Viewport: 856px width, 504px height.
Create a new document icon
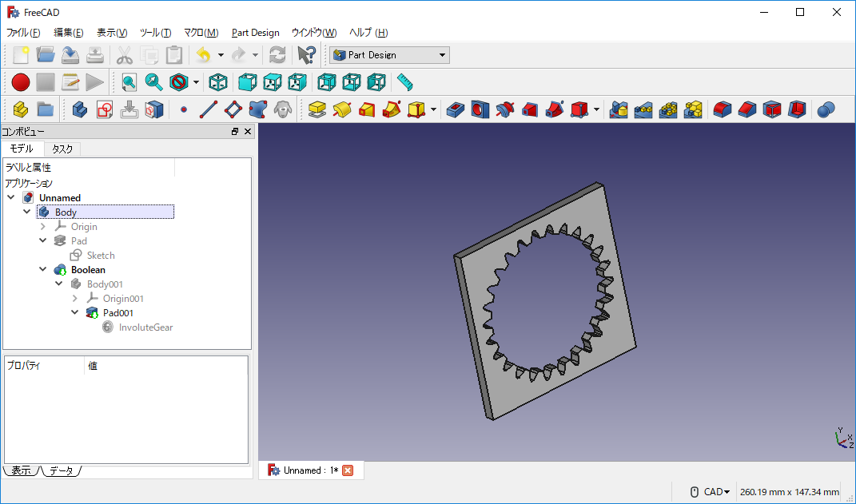(21, 55)
